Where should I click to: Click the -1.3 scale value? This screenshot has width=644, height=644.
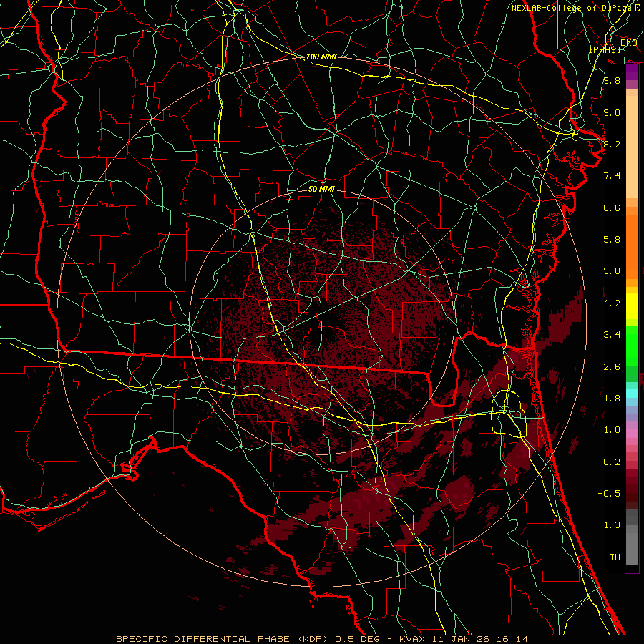[609, 525]
